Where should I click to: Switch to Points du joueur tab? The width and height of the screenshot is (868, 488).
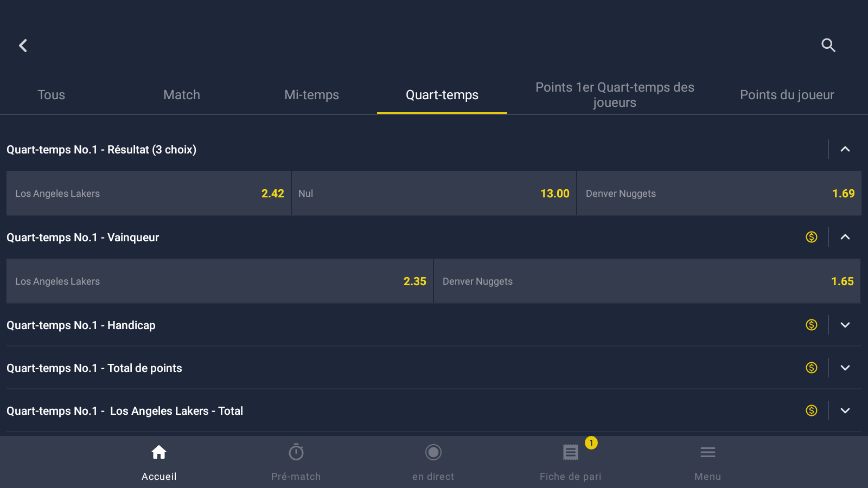coord(787,95)
